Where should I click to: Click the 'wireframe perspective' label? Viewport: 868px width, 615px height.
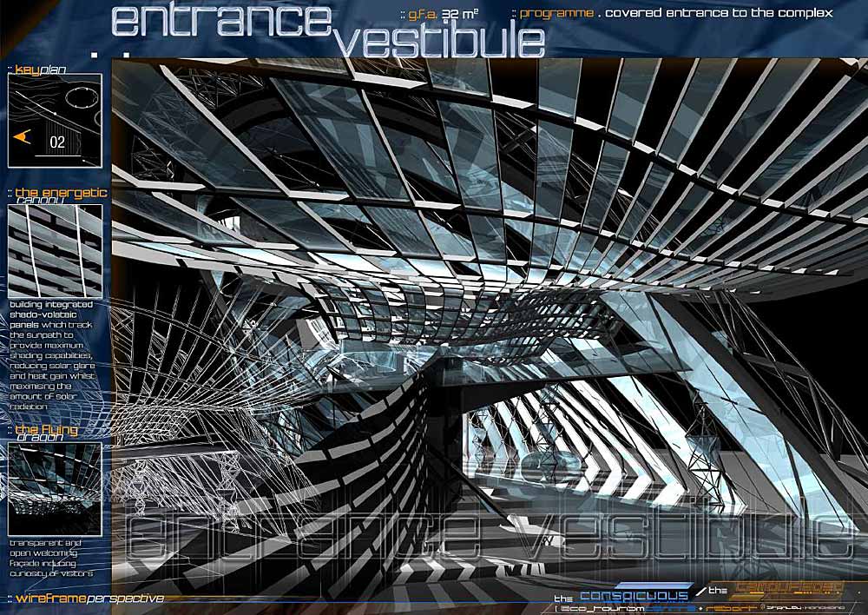85,598
